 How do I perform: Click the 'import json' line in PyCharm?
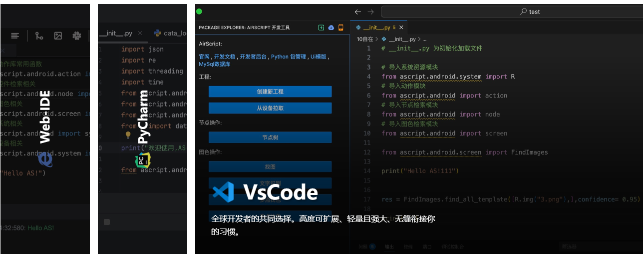pos(142,49)
